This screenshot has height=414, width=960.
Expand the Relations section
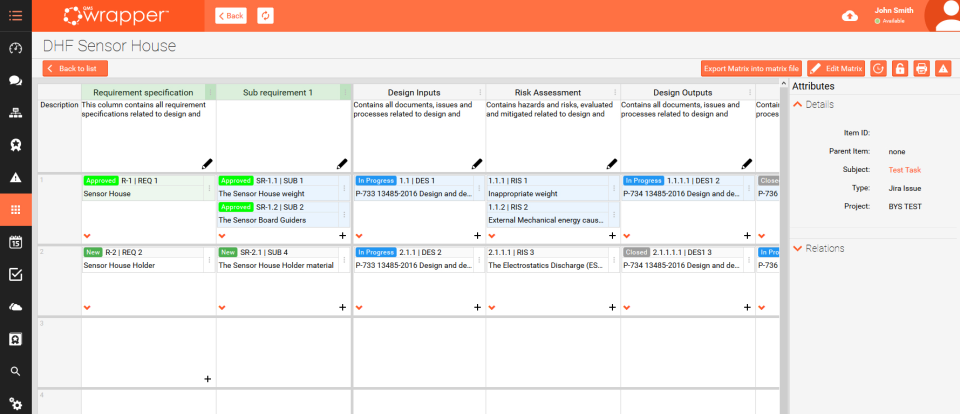point(798,248)
